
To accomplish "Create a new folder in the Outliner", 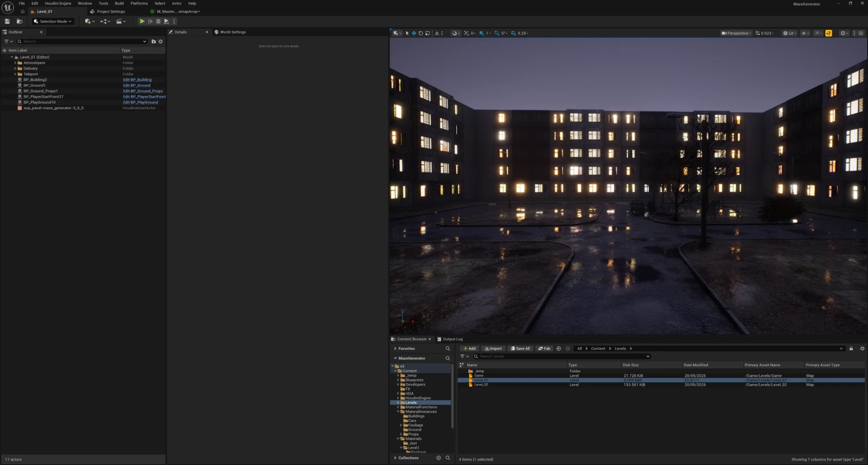I will coord(154,41).
